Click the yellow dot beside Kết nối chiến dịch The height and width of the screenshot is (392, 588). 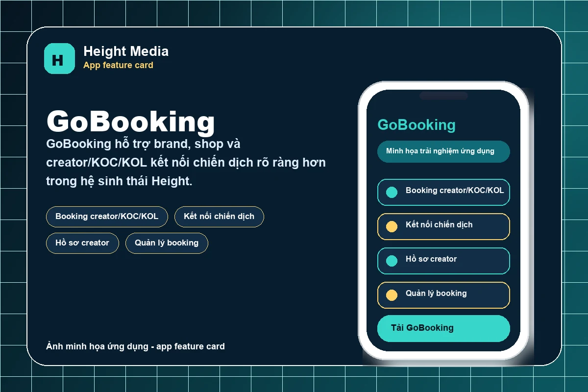click(x=392, y=226)
